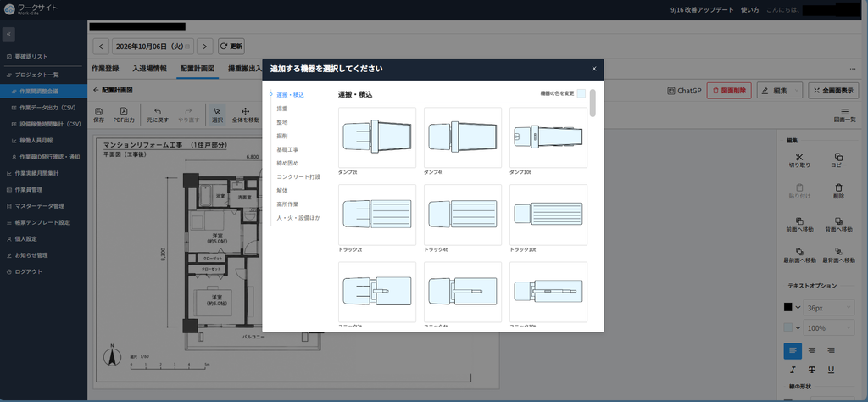Click the 元に戻す undo icon
This screenshot has height=402, width=868.
(158, 111)
